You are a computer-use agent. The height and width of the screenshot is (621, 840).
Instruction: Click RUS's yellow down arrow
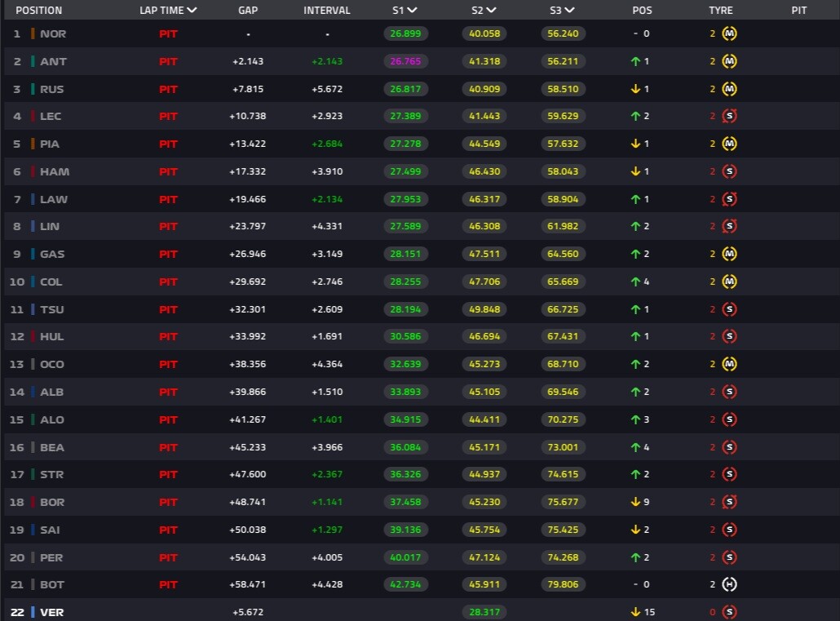(635, 89)
